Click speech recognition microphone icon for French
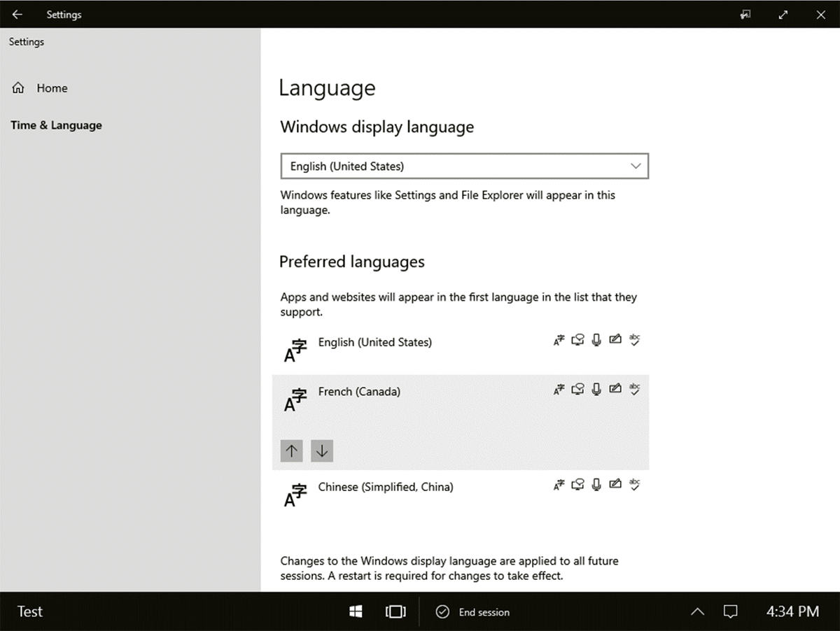Screen dimensions: 840x631 click(x=596, y=389)
